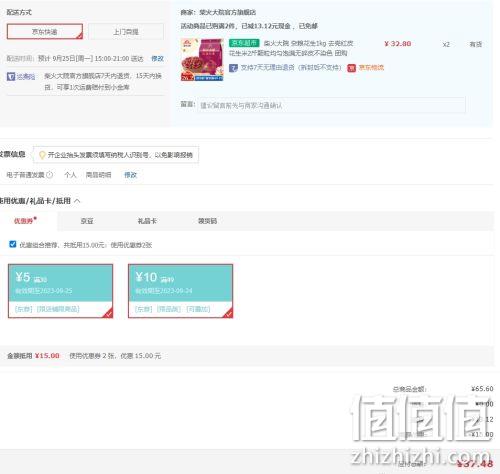The width and height of the screenshot is (500, 474).
Task: Toggle the ¥10 coupon card
Action: 180,291
